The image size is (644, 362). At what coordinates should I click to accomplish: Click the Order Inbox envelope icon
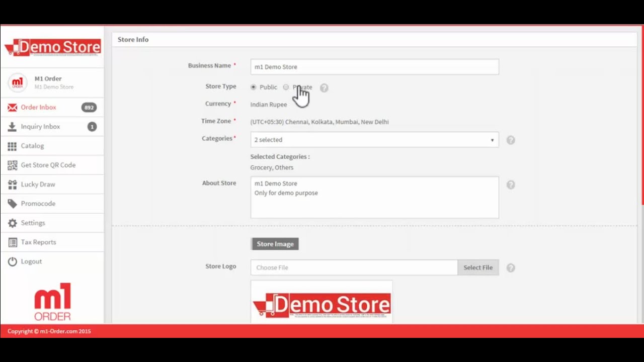pos(12,108)
